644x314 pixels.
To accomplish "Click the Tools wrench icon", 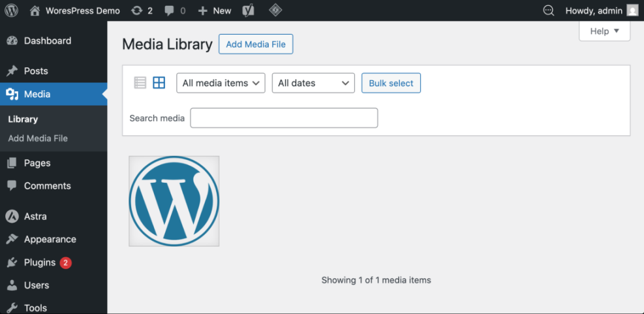I will [x=12, y=308].
